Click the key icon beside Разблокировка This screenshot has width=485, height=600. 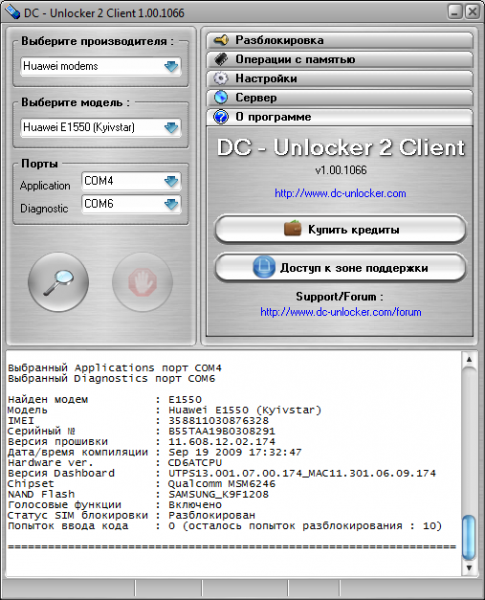221,40
